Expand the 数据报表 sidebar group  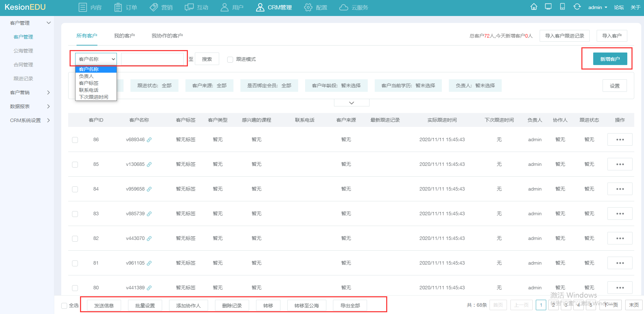coord(48,106)
